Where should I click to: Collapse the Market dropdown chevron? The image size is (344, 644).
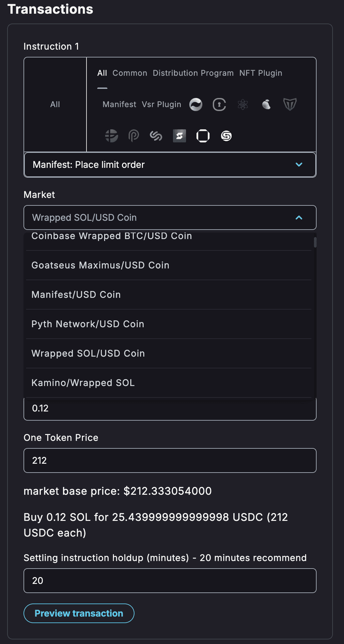299,217
